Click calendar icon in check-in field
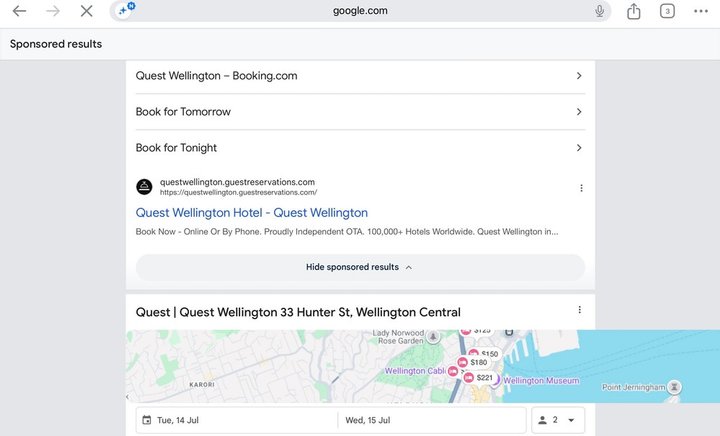720x436 pixels. [x=146, y=420]
